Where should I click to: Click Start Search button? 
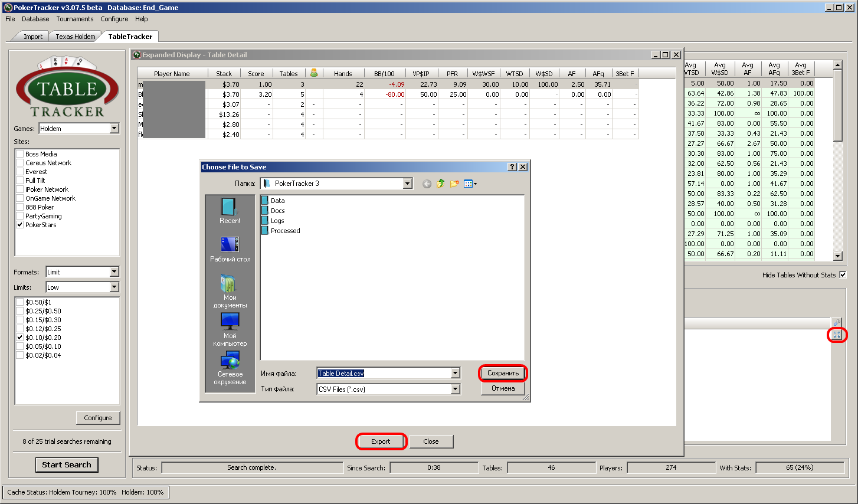(67, 465)
